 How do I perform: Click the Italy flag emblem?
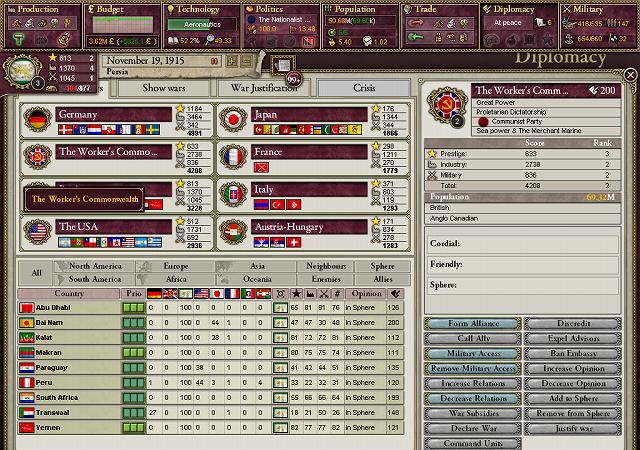click(232, 193)
